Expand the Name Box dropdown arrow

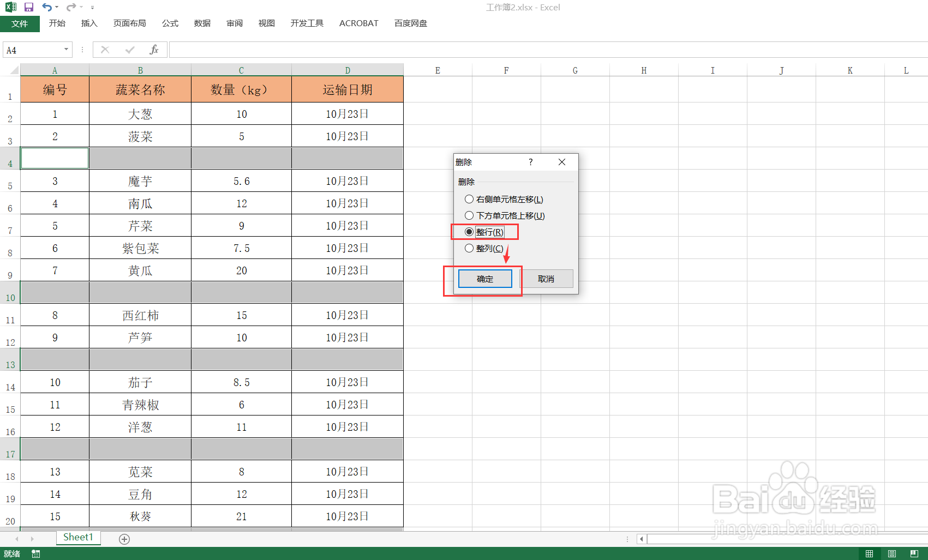[x=67, y=50]
